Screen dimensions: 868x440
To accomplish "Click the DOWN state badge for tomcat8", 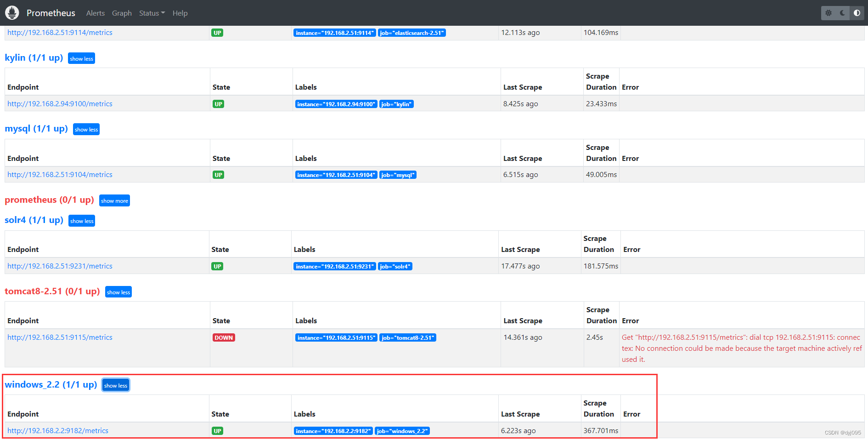I will coord(224,337).
